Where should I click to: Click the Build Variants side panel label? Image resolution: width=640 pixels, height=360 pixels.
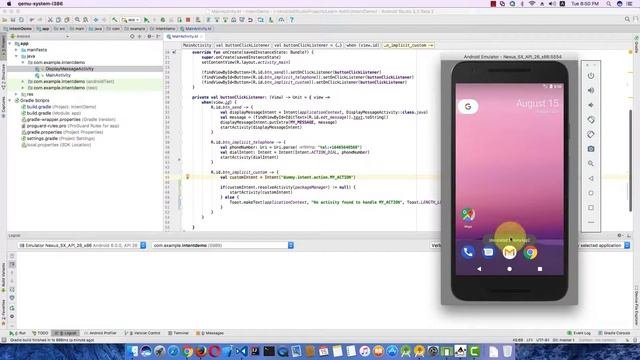click(x=3, y=278)
